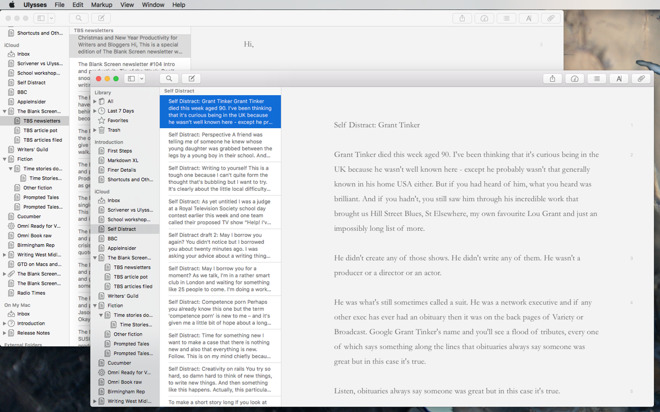Viewport: 660px width, 412px height.
Task: Click the New Sheet compose icon in the front window
Action: tap(191, 79)
